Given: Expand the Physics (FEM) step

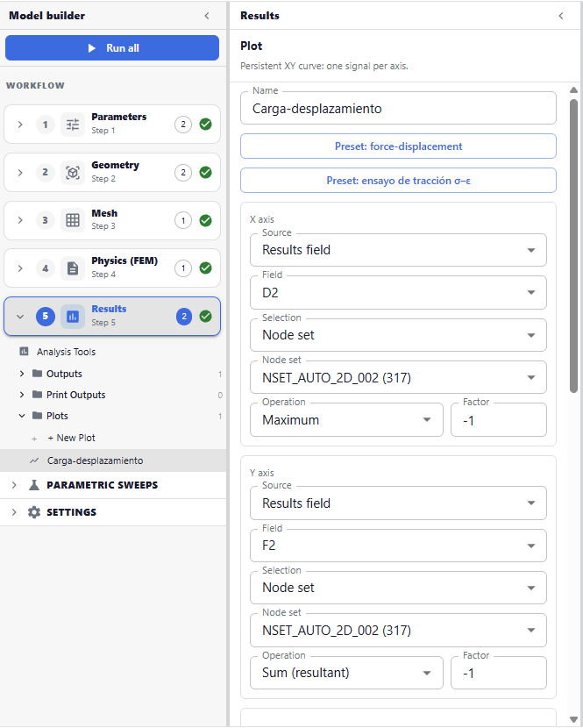Looking at the screenshot, I should click(x=20, y=268).
